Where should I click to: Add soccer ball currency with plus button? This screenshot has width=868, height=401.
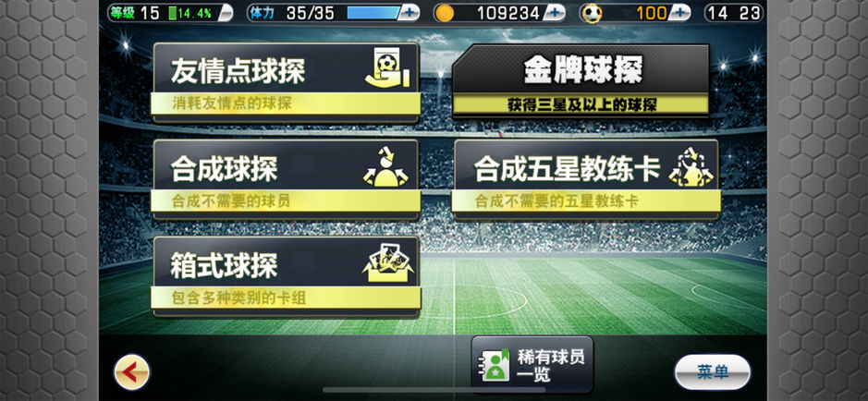[679, 13]
